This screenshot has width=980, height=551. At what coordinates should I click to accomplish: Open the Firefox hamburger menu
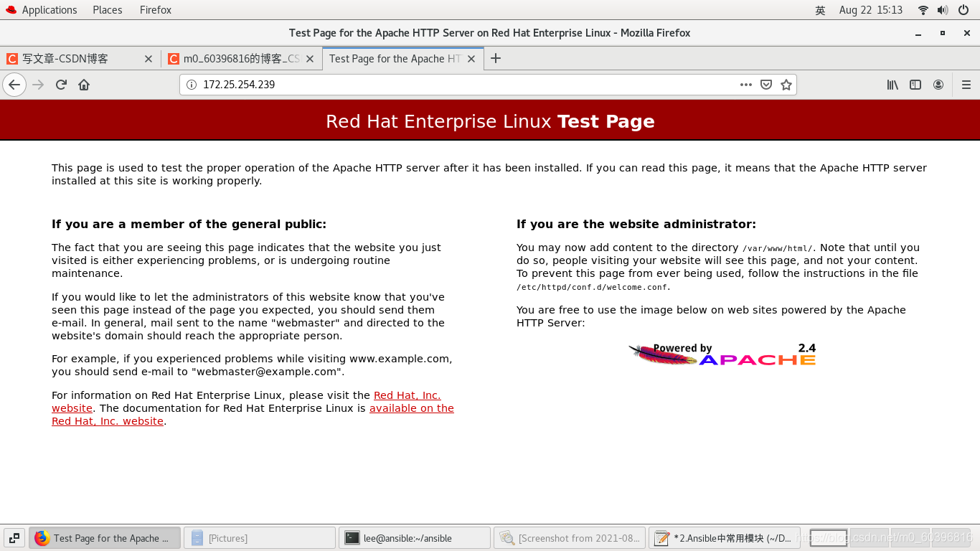click(x=966, y=85)
